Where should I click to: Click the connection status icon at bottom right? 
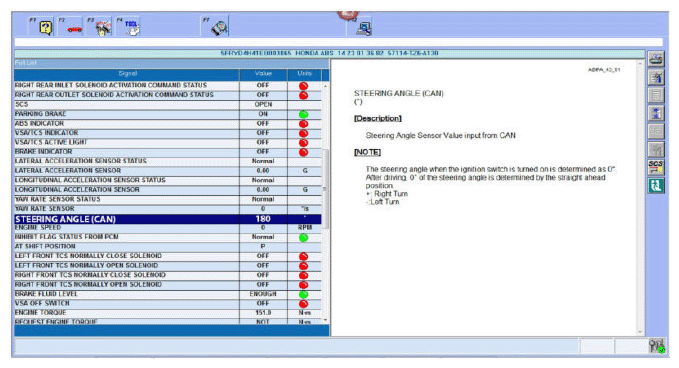(x=657, y=346)
